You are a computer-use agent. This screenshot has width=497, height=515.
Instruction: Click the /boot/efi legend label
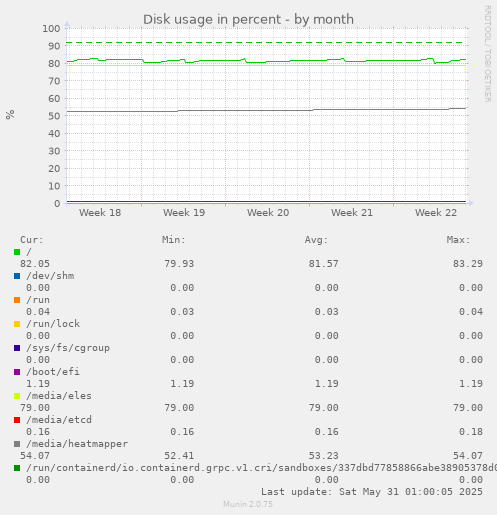click(53, 372)
